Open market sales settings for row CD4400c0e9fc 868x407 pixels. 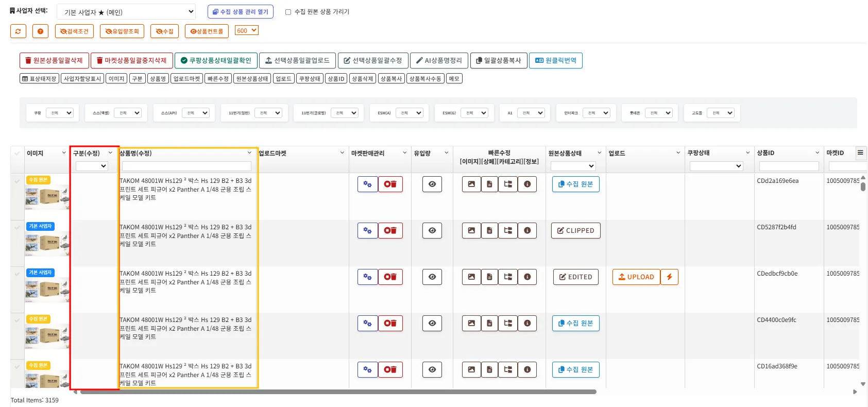click(x=367, y=323)
